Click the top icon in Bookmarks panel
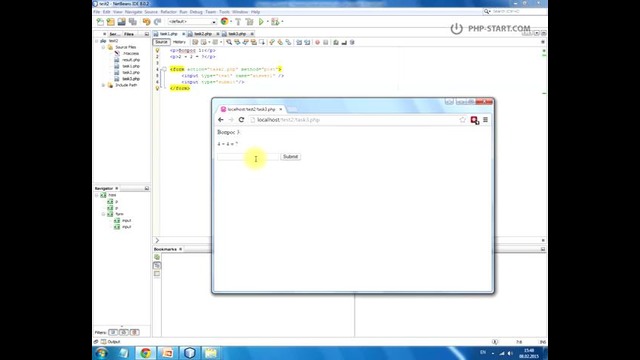Screen dimensions: 640x360 click(157, 257)
